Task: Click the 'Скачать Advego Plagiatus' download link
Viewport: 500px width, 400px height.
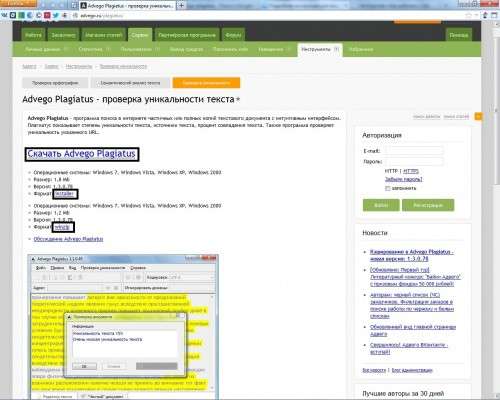Action: click(x=82, y=154)
